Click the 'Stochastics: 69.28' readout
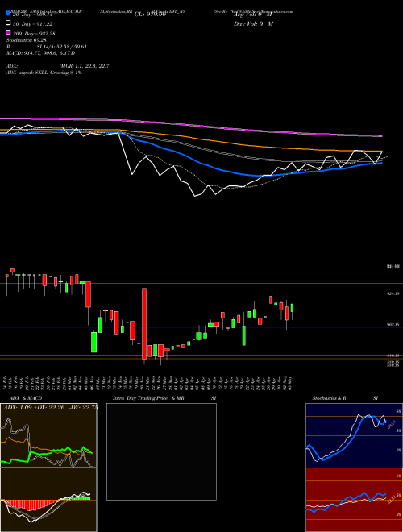 (x=27, y=40)
